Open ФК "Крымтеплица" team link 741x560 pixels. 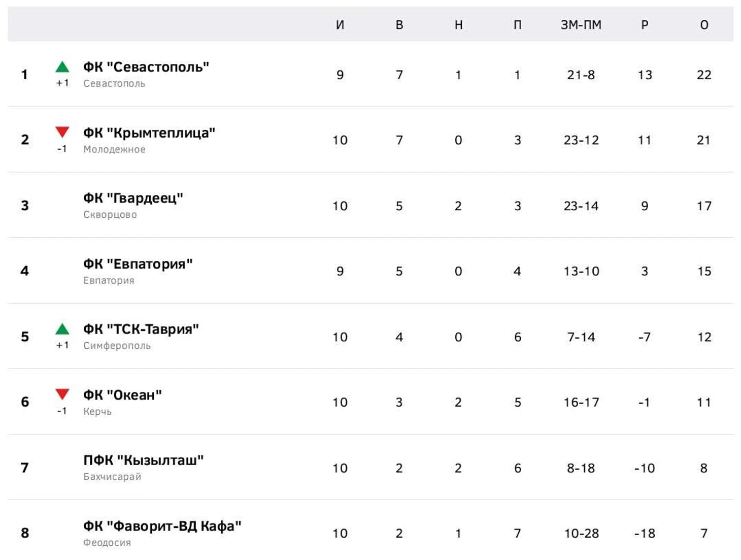click(149, 133)
